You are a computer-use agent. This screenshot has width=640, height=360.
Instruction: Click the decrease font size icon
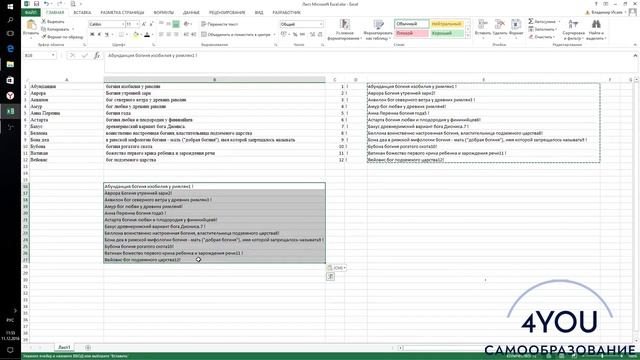click(x=151, y=24)
